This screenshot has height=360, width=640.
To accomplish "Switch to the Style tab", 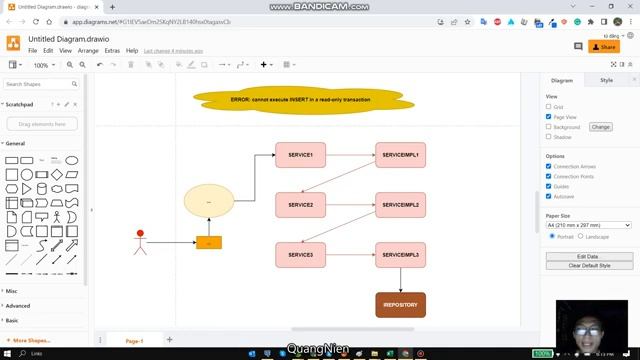I will click(x=607, y=80).
